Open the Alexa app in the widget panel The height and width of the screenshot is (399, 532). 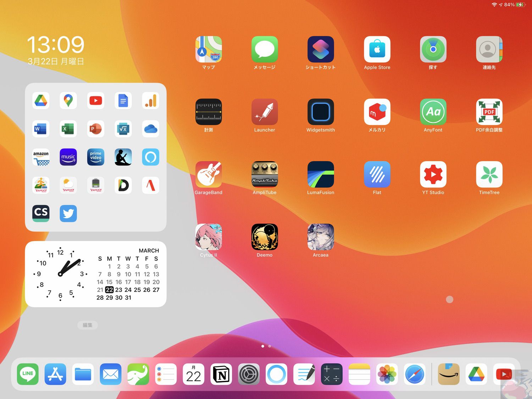151,157
